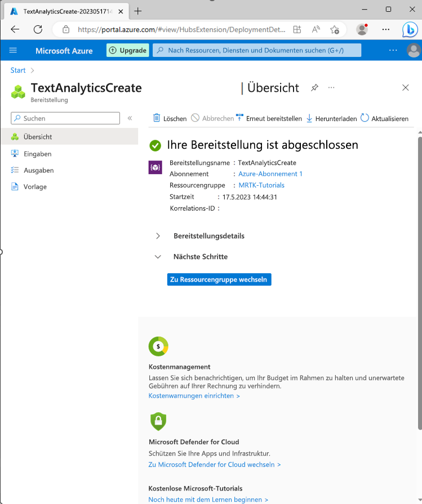Click Erneut bereitstellen toolbar button
Image resolution: width=422 pixels, height=504 pixels.
(269, 118)
